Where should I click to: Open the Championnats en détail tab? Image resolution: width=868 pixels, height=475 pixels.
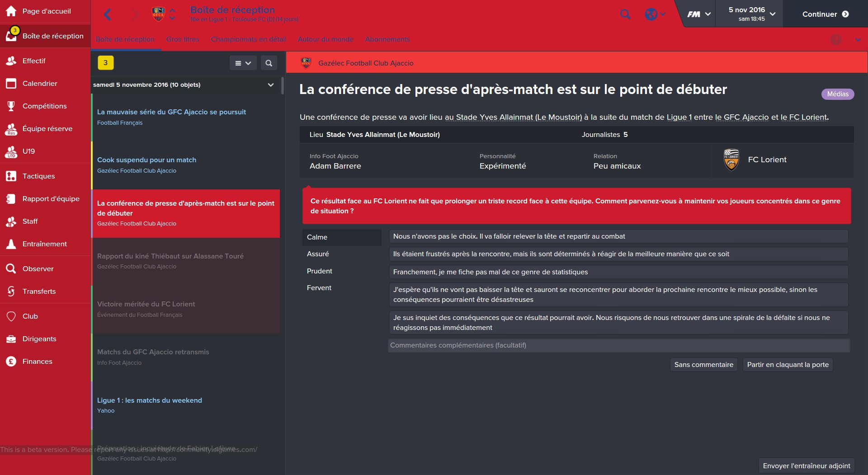[x=249, y=39]
